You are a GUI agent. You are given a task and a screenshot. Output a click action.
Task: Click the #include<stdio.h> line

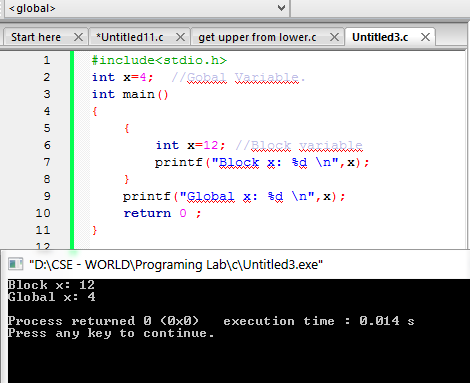tap(159, 60)
